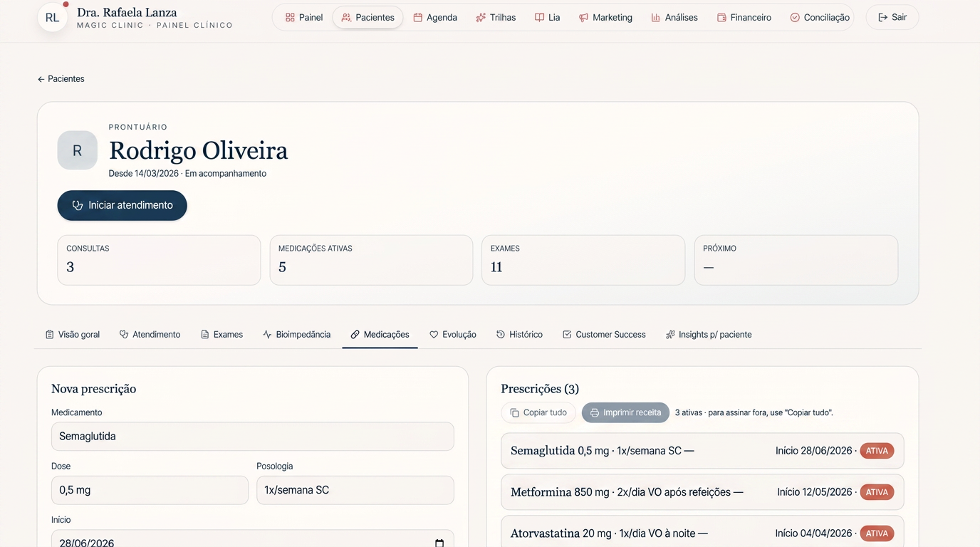Viewport: 980px width, 547px height.
Task: Open the Insights p/ paciente tab
Action: pos(709,334)
